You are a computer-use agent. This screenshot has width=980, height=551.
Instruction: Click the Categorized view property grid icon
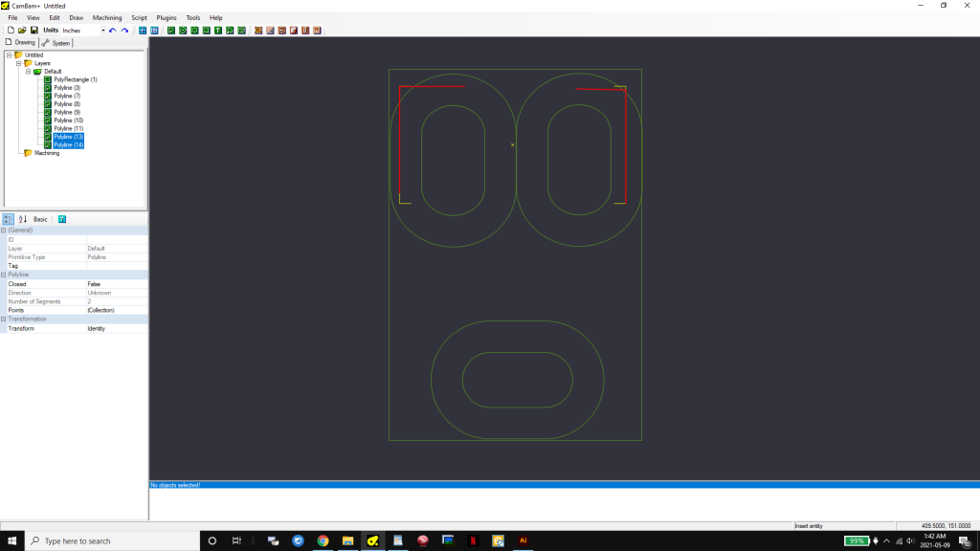(x=8, y=219)
